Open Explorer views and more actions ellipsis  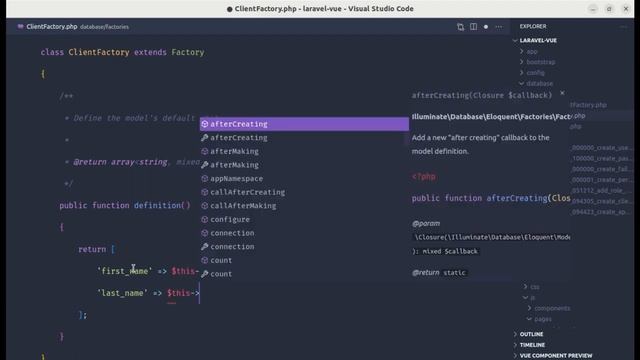(x=623, y=27)
